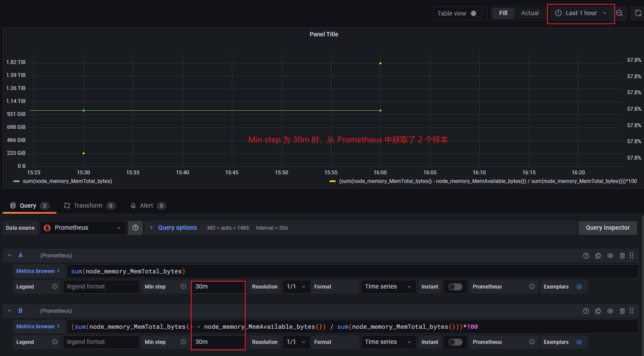
Task: Open Resolution dropdown for query A
Action: (x=297, y=286)
